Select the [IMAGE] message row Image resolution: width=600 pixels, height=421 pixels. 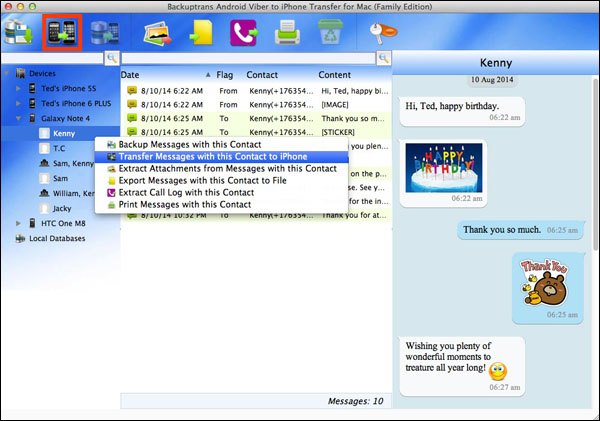[256, 104]
